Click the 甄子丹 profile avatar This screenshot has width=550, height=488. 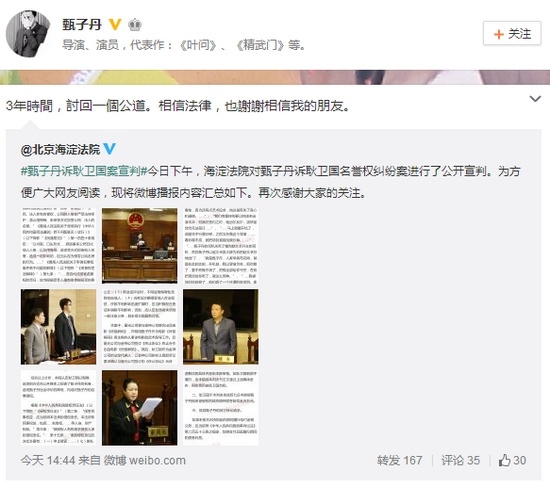(x=28, y=33)
